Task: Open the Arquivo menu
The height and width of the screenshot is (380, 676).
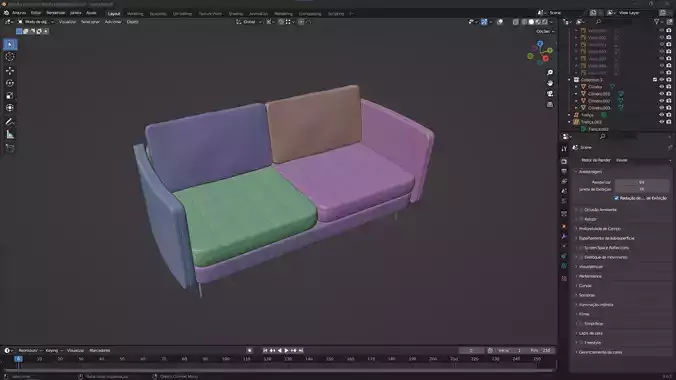Action: (19, 13)
